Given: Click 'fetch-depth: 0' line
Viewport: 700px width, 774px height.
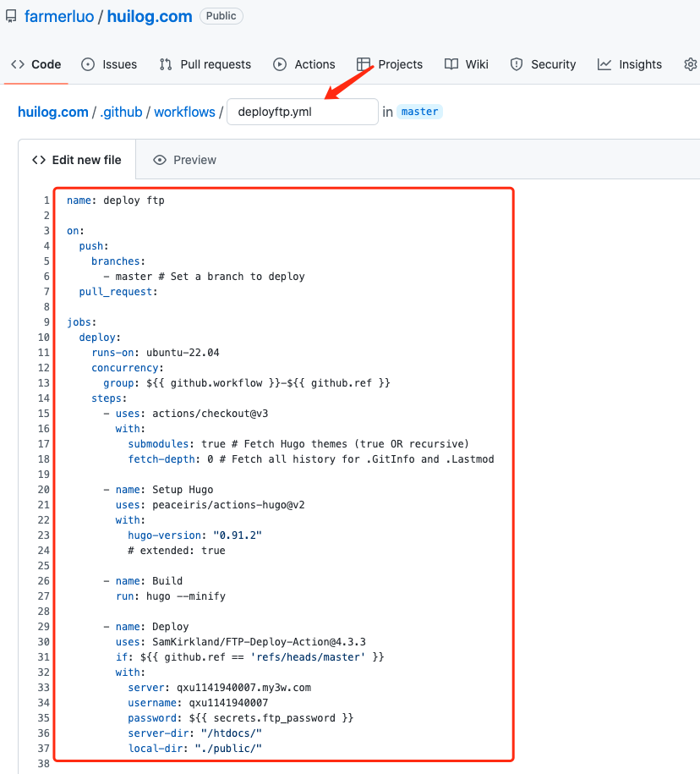Looking at the screenshot, I should [311, 459].
